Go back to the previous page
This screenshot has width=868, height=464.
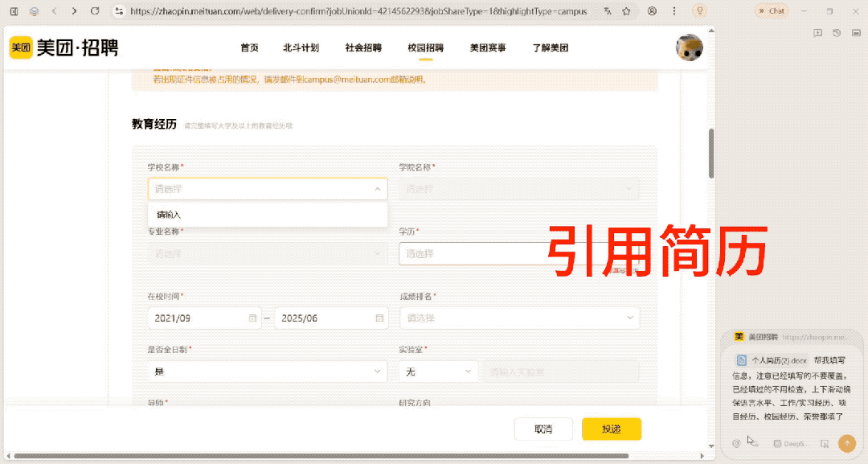[55, 11]
